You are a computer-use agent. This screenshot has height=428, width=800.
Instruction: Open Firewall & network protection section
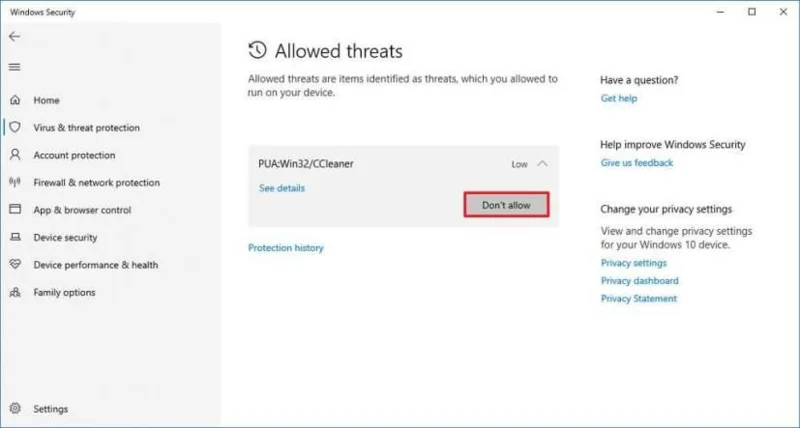96,183
